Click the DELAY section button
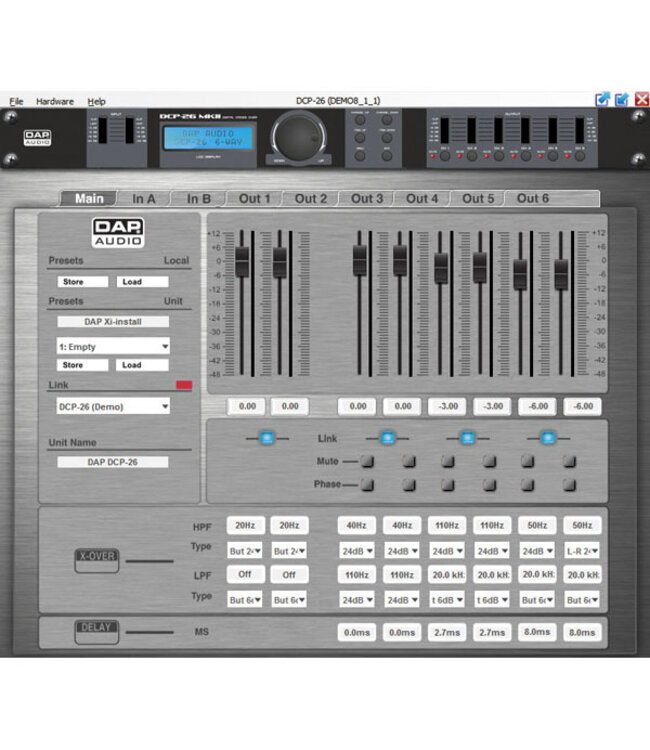This screenshot has width=650, height=750. pyautogui.click(x=97, y=631)
